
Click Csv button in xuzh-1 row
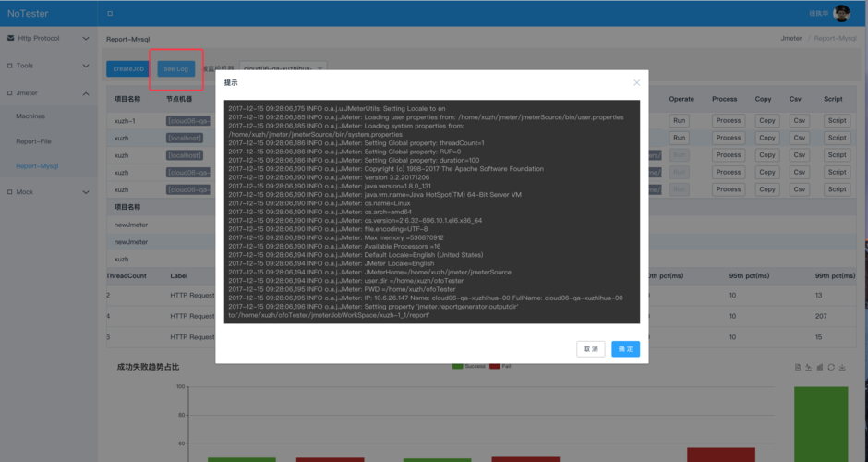800,120
